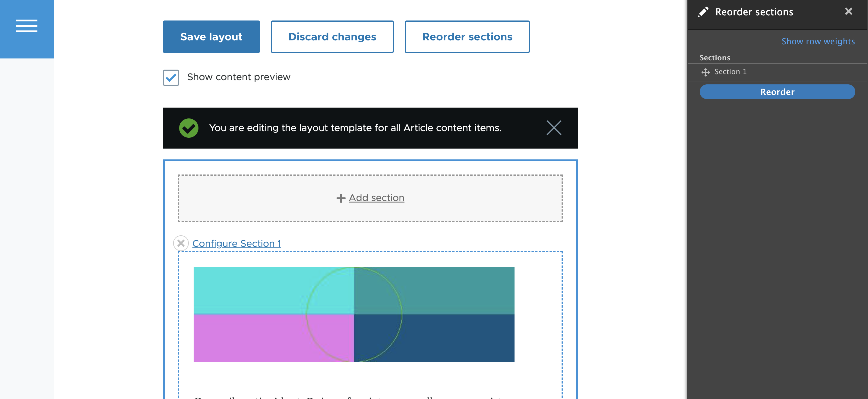Show row weights in the Sections list
This screenshot has height=399, width=868.
click(x=818, y=41)
